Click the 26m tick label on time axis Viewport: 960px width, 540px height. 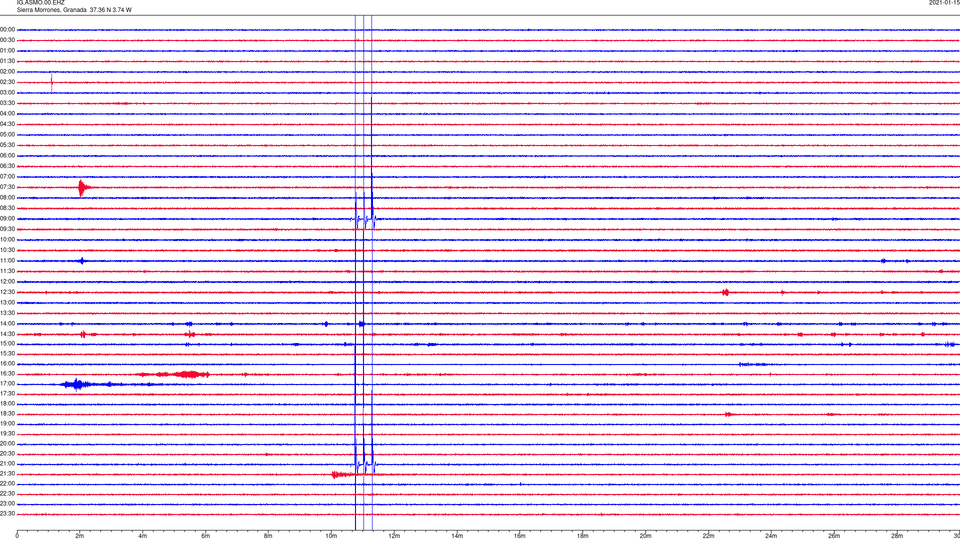[834, 536]
